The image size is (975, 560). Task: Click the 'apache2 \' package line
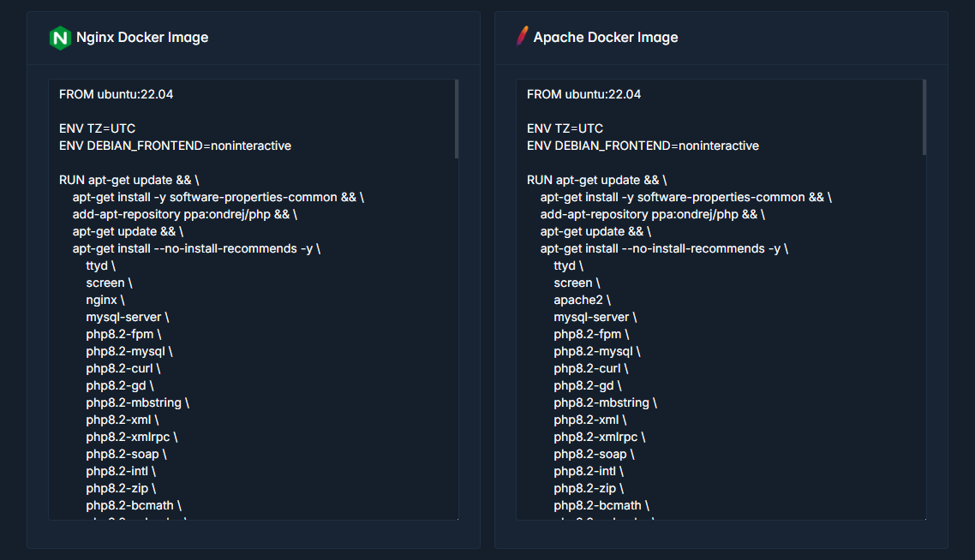pos(582,301)
